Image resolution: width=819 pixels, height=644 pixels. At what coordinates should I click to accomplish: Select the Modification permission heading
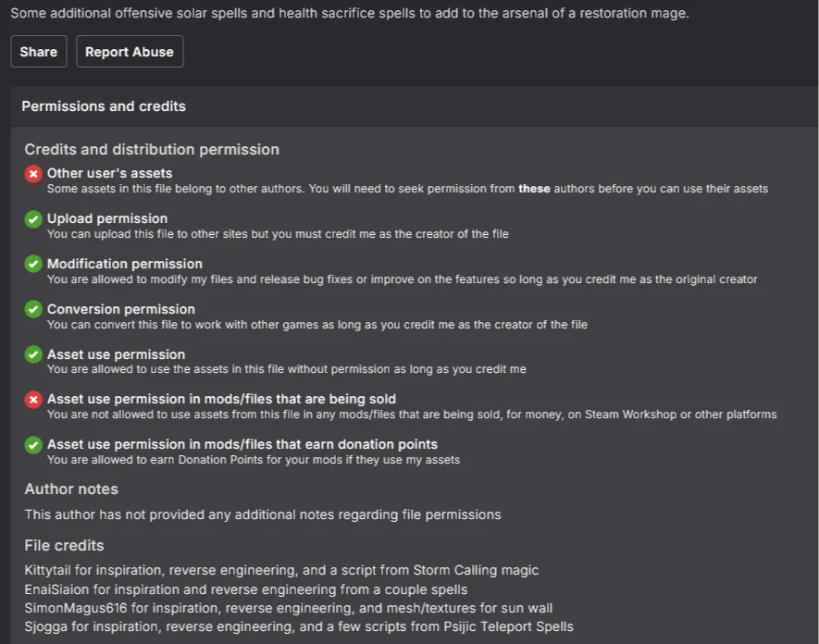125,264
